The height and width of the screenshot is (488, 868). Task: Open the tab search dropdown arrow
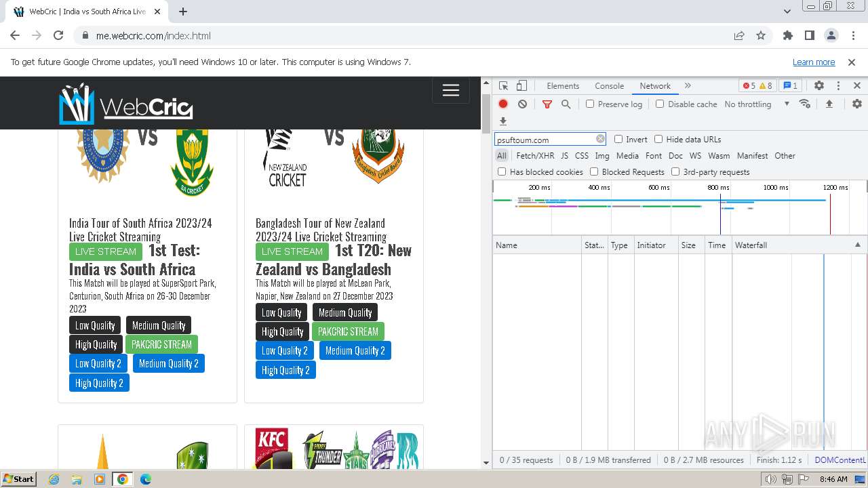pyautogui.click(x=787, y=12)
